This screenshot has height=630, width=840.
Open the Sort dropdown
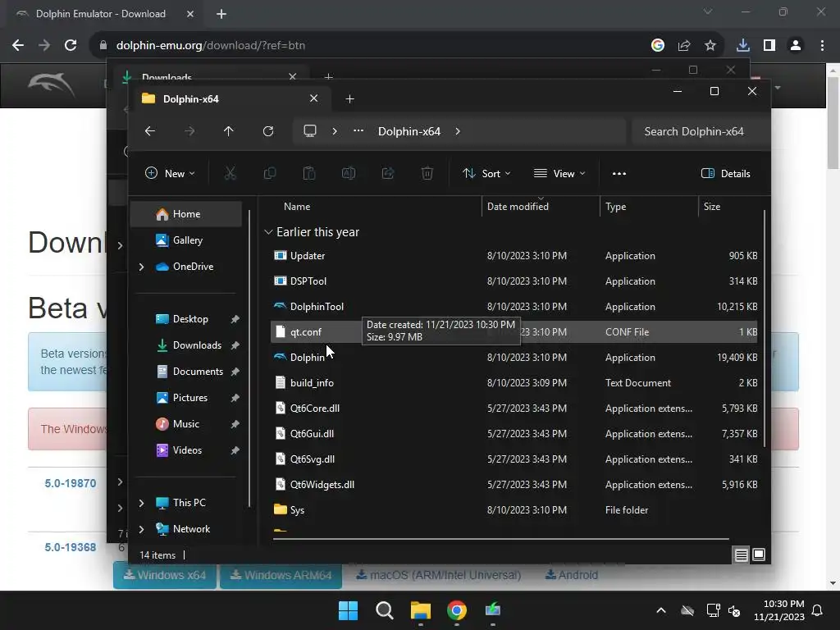(486, 174)
